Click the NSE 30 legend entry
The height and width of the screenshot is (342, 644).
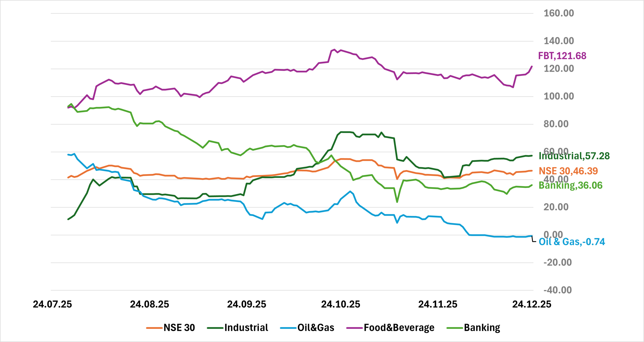[x=179, y=328]
